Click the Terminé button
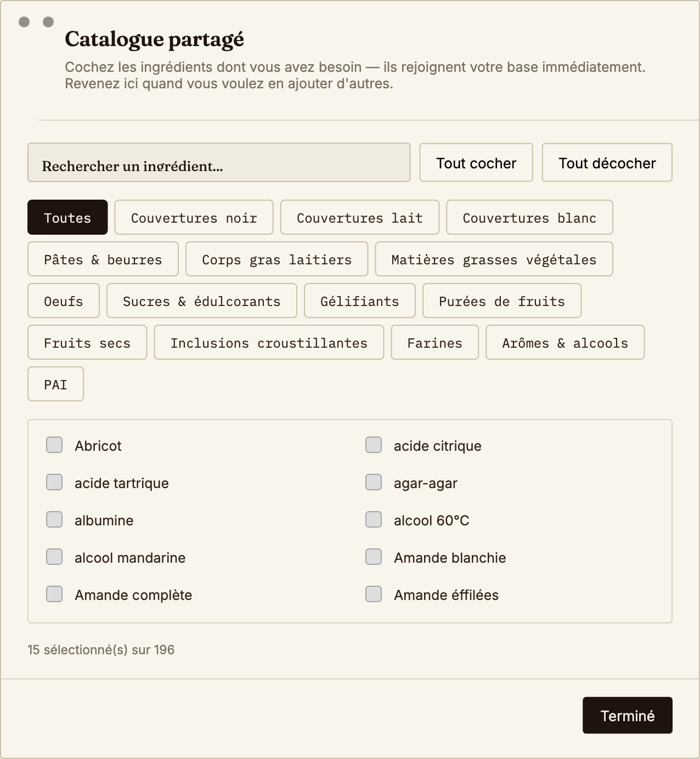Screen dimensions: 700x759 pos(628,715)
